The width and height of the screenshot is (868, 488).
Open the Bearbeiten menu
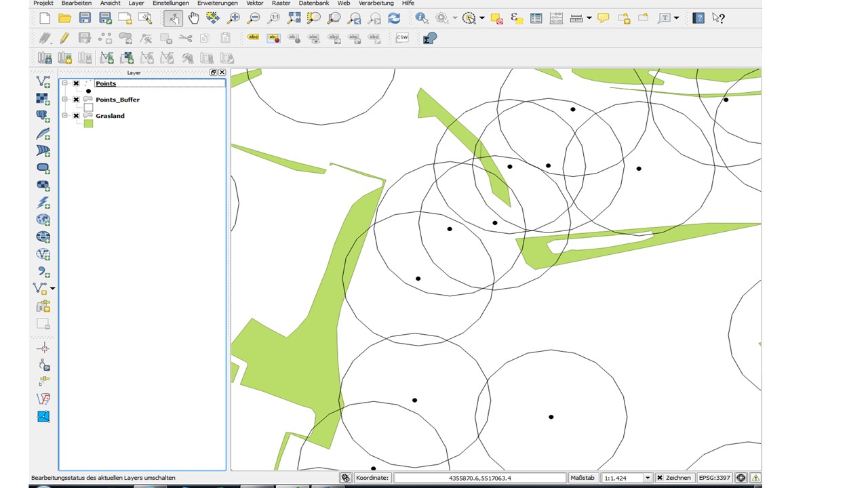click(77, 3)
